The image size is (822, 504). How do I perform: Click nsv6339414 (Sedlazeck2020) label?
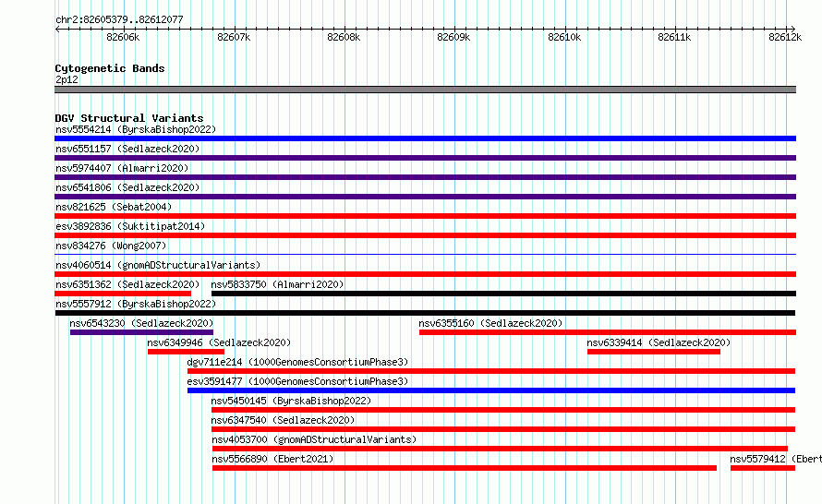click(x=659, y=342)
